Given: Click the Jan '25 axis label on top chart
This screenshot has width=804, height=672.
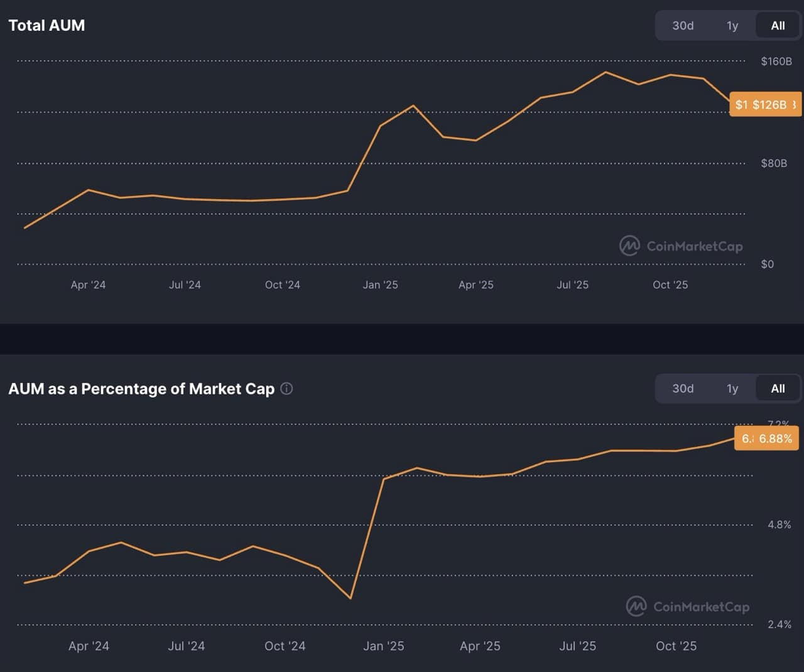Looking at the screenshot, I should tap(379, 285).
